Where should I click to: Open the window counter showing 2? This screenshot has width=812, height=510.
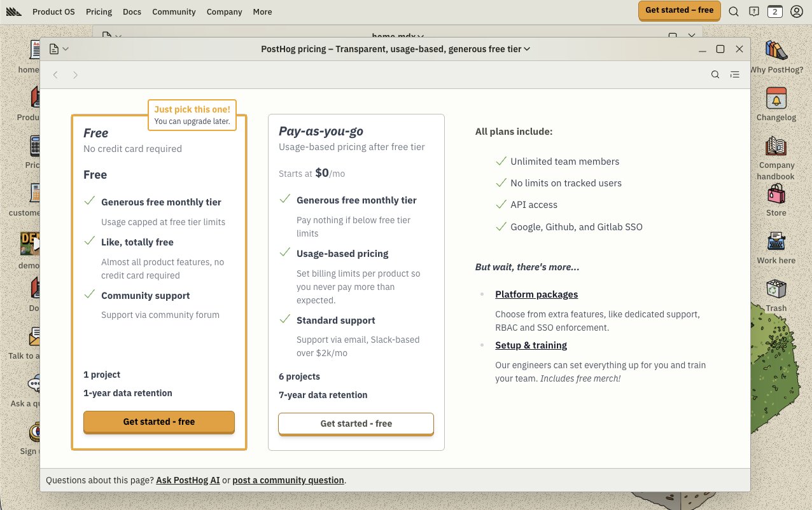tap(774, 11)
